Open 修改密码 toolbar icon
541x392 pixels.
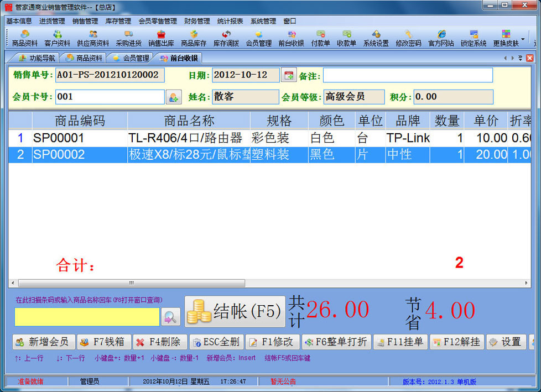click(408, 38)
